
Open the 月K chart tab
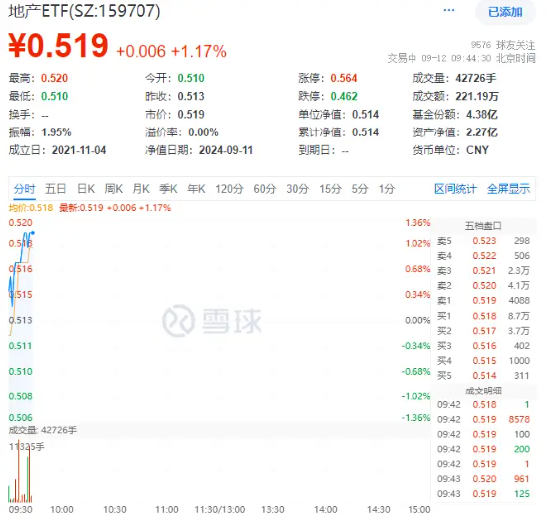pos(141,189)
